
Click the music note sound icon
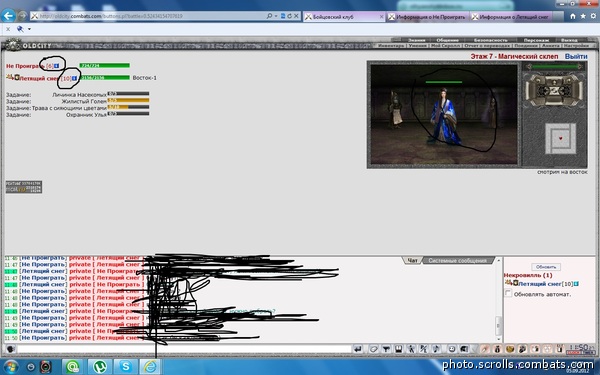(x=436, y=349)
